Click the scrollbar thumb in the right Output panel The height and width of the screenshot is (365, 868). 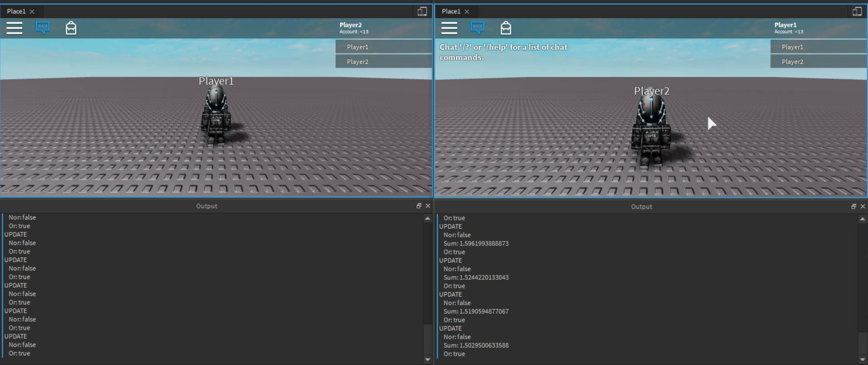(x=863, y=344)
